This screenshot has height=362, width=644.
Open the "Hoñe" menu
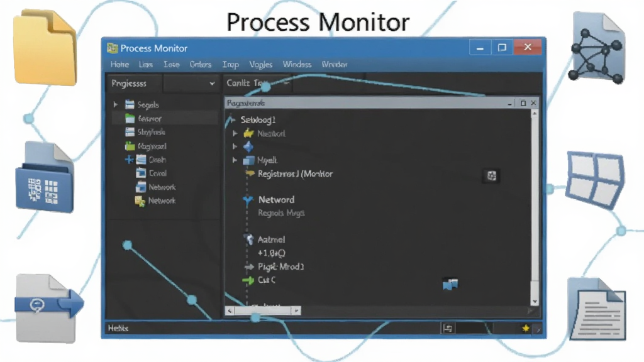(119, 65)
